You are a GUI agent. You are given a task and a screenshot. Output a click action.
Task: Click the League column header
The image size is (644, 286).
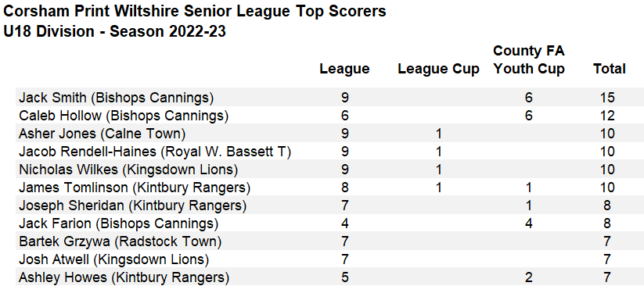(x=344, y=69)
